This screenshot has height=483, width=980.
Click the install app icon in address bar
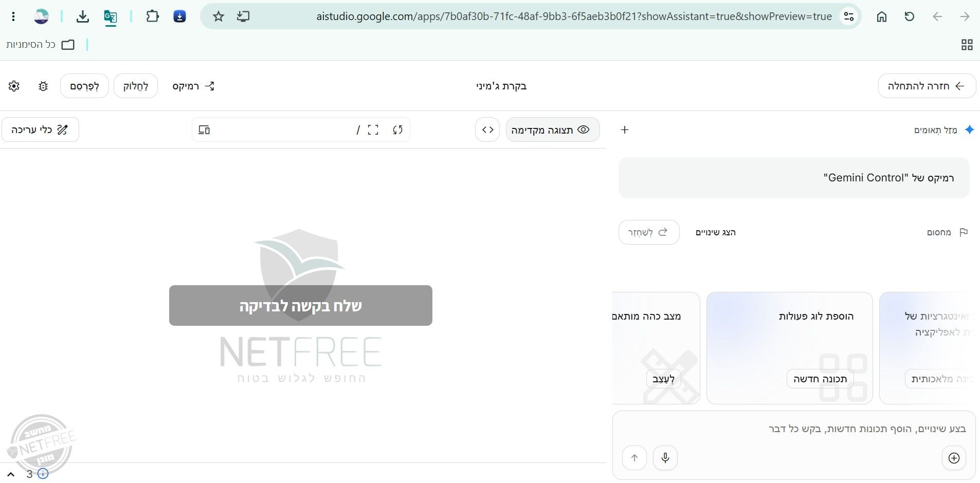243,16
